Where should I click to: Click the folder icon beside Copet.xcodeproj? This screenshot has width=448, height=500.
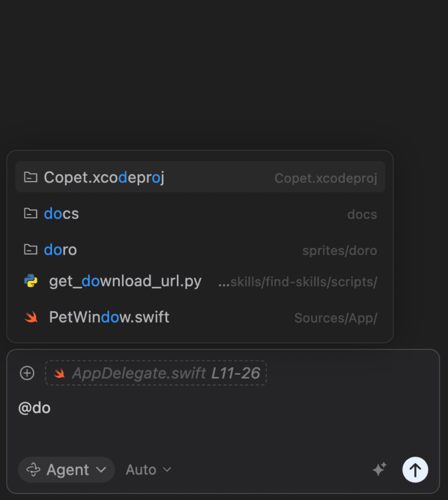[x=31, y=177]
